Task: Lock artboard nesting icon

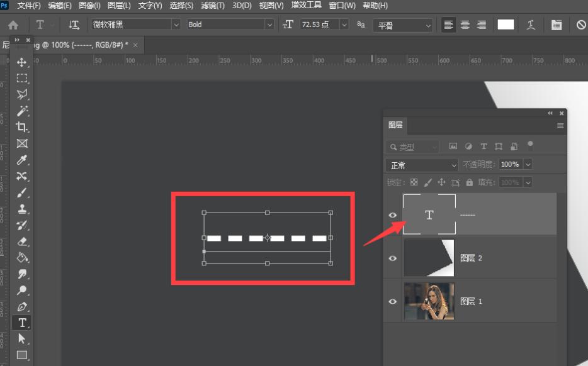Action: tap(456, 182)
